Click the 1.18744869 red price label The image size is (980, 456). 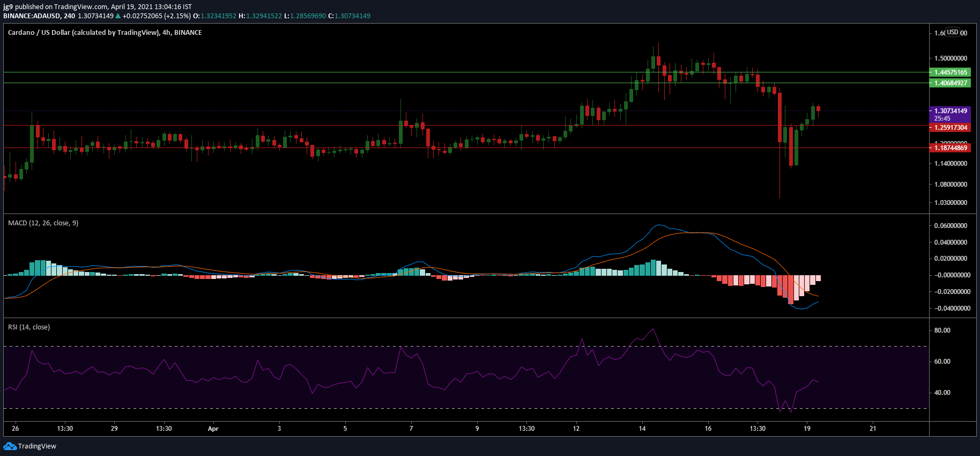[x=951, y=148]
